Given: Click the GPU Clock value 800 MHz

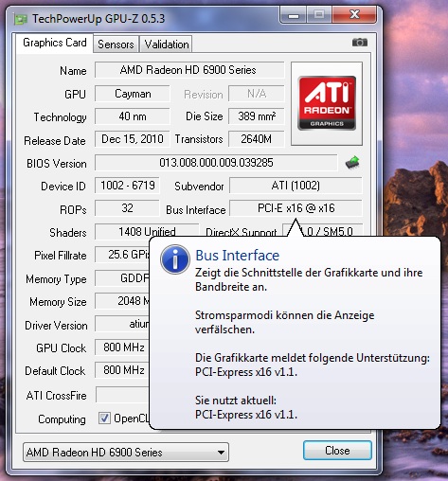Looking at the screenshot, I should click(x=122, y=347).
